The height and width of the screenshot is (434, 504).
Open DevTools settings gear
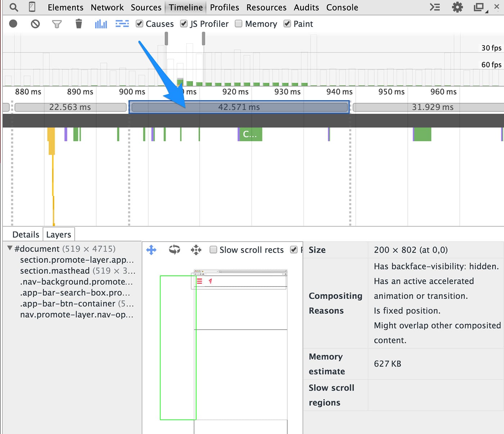tap(457, 7)
